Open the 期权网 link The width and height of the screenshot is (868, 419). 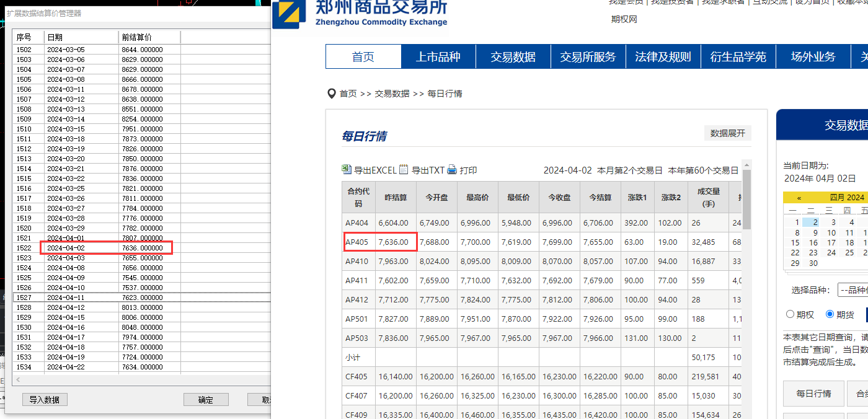[x=624, y=19]
